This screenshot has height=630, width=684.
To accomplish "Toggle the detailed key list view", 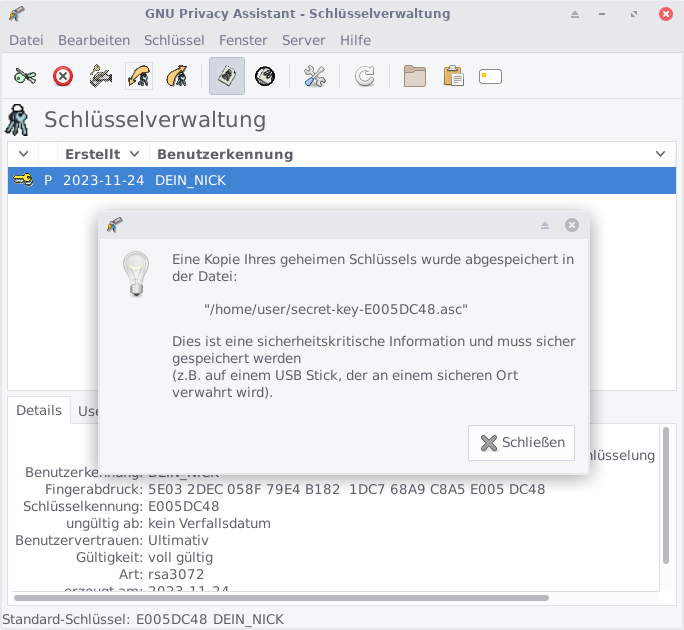I will pos(265,76).
